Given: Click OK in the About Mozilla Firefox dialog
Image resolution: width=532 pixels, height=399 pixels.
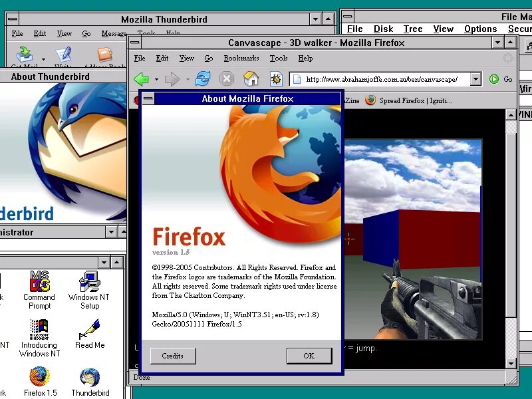Looking at the screenshot, I should coord(309,356).
